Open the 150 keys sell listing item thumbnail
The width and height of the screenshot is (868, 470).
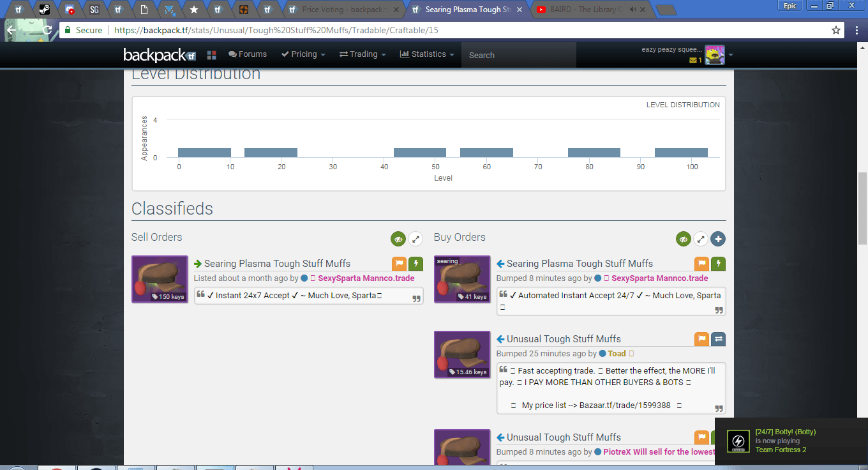[160, 279]
